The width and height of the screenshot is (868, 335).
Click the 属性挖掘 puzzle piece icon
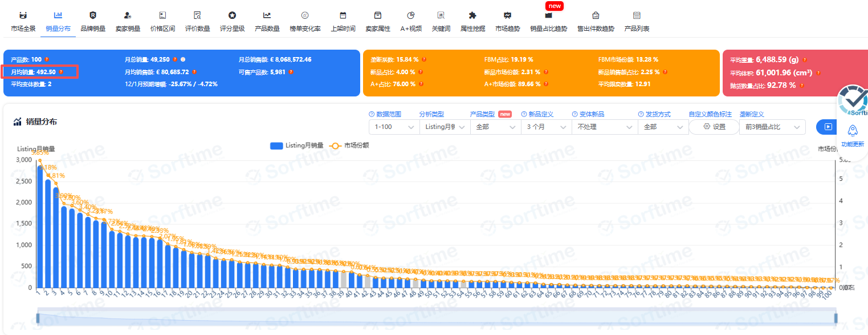[x=472, y=15]
